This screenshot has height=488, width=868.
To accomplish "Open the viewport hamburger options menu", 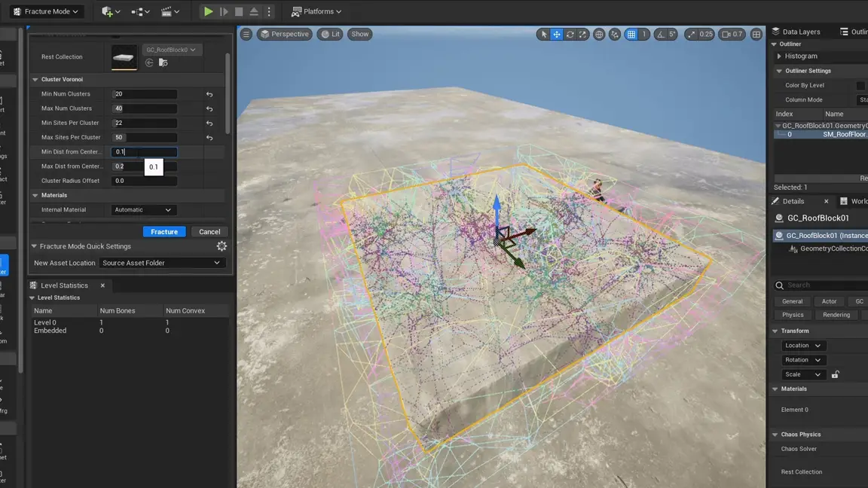I will pos(246,35).
